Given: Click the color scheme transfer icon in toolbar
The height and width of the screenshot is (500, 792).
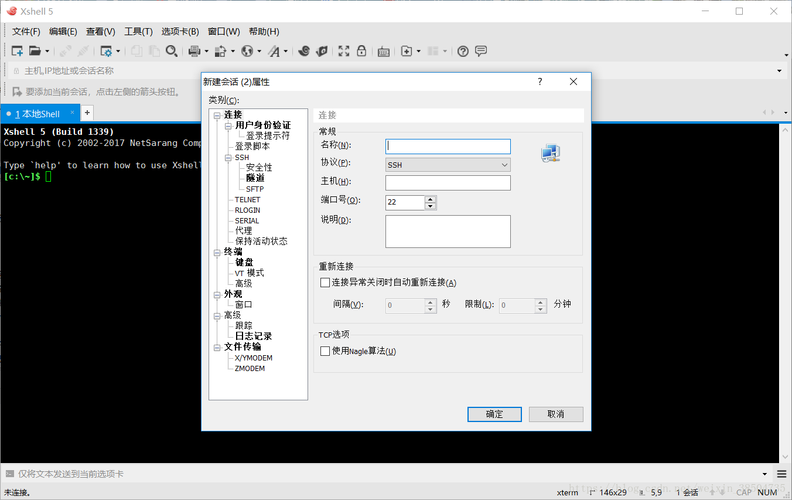Looking at the screenshot, I should (x=221, y=51).
